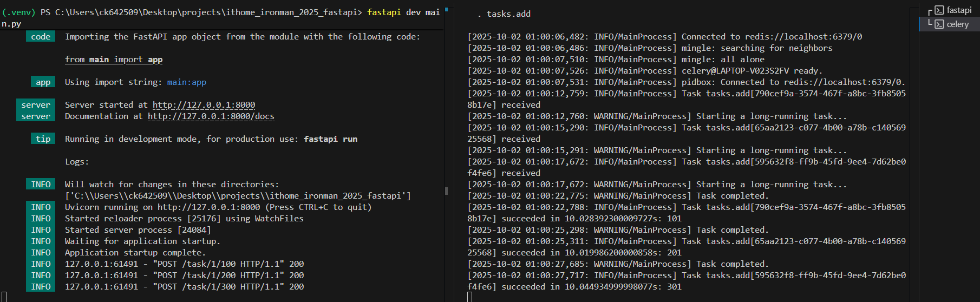The height and width of the screenshot is (302, 980).
Task: Click the blue main:app import string
Action: point(186,82)
